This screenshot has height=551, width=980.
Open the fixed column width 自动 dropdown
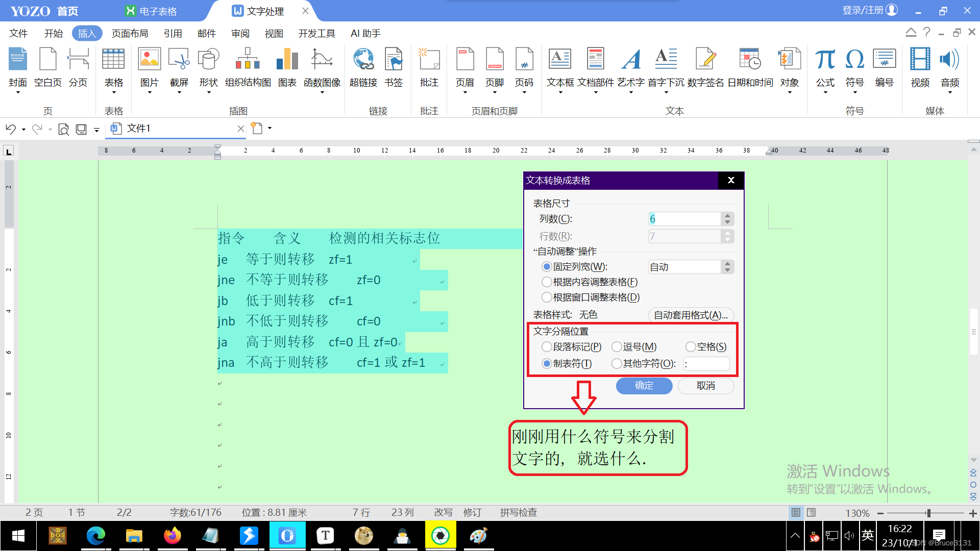click(727, 267)
